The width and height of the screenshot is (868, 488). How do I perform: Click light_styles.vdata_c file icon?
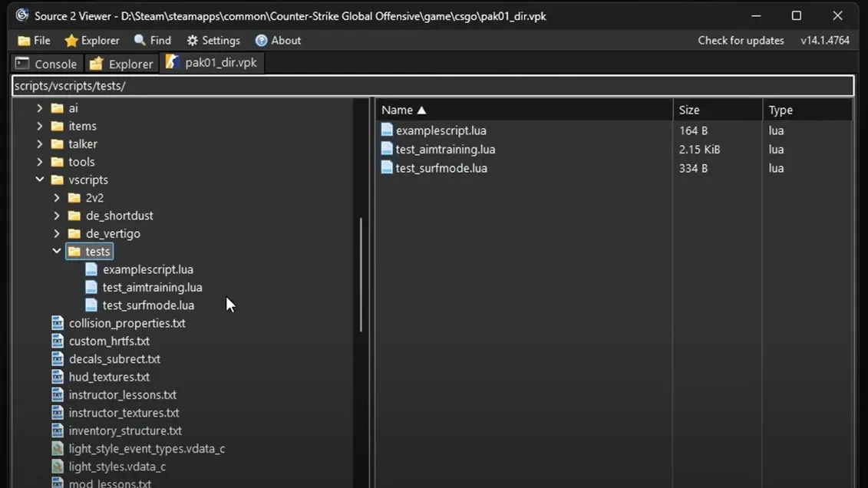point(58,467)
